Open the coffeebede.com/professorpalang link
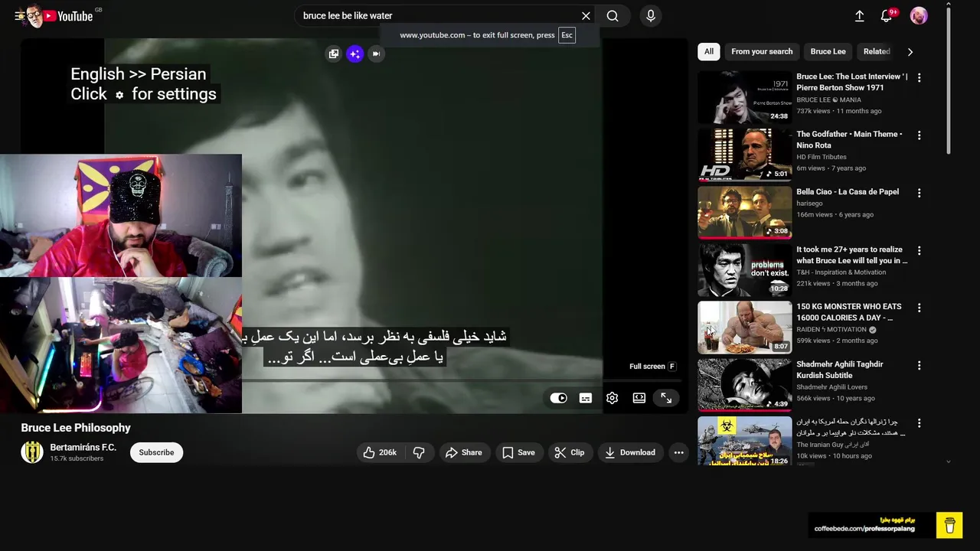Screen dimensions: 980x551 [x=864, y=529]
